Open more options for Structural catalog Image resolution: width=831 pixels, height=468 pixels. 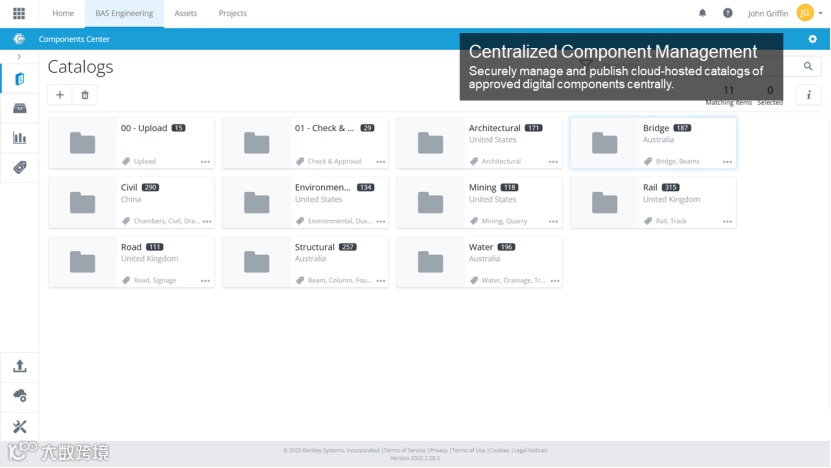(x=381, y=281)
